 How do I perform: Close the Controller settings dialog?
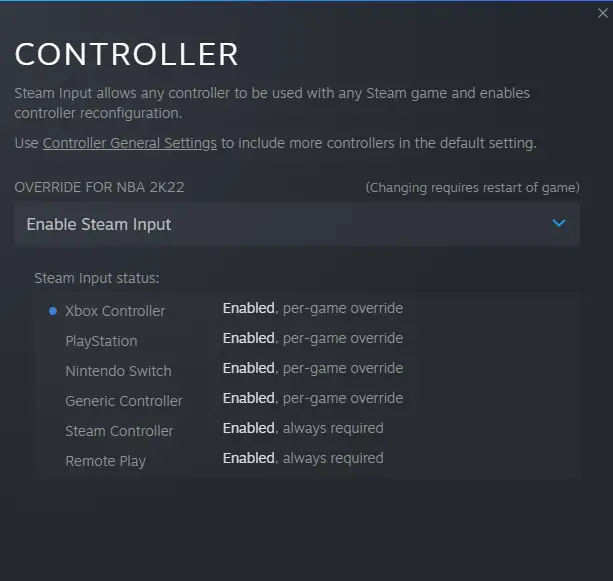click(602, 13)
